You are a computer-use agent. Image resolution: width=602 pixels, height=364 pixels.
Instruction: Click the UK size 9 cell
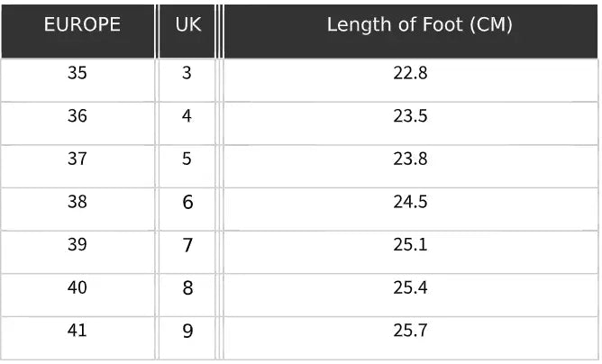(187, 332)
